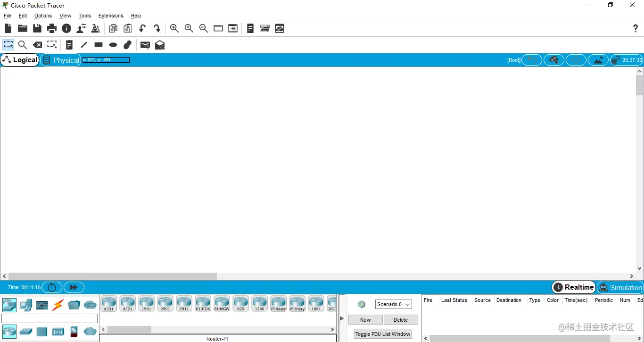Image resolution: width=644 pixels, height=342 pixels.
Task: Paste with the clipboard icon
Action: tap(128, 28)
